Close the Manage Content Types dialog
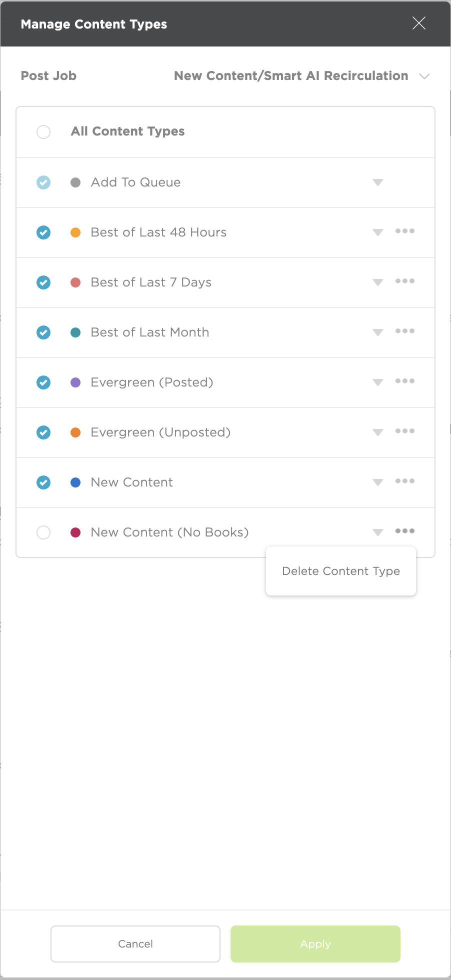The image size is (451, 980). 419,23
